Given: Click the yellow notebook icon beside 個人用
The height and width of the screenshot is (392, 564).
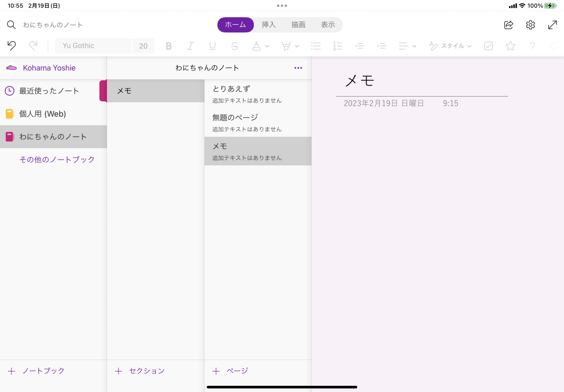Looking at the screenshot, I should click(x=10, y=114).
